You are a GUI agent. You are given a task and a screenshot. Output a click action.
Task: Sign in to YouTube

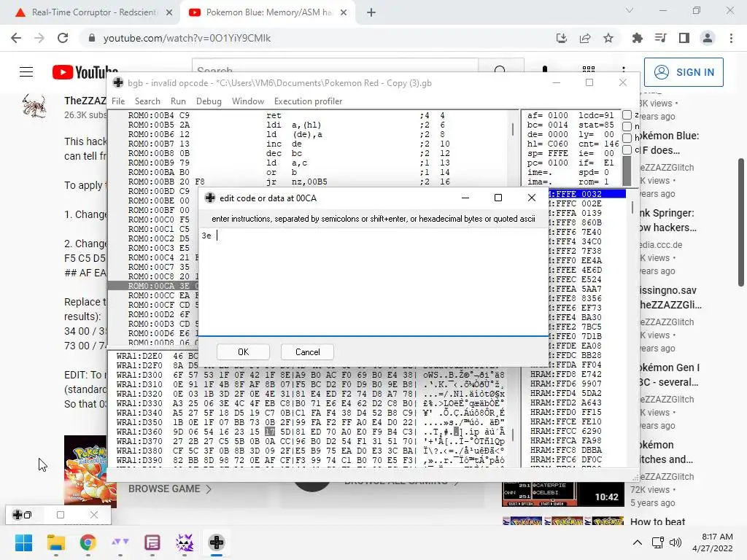(x=684, y=72)
